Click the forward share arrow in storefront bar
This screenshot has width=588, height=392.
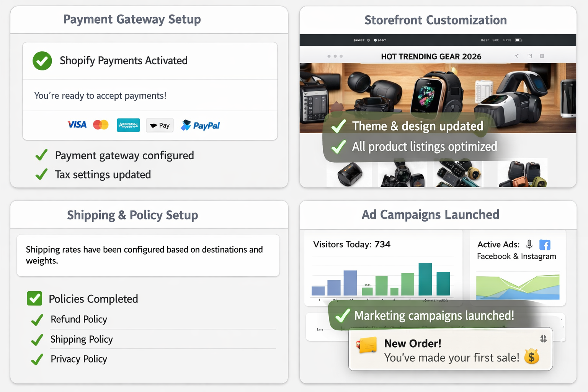pyautogui.click(x=530, y=56)
